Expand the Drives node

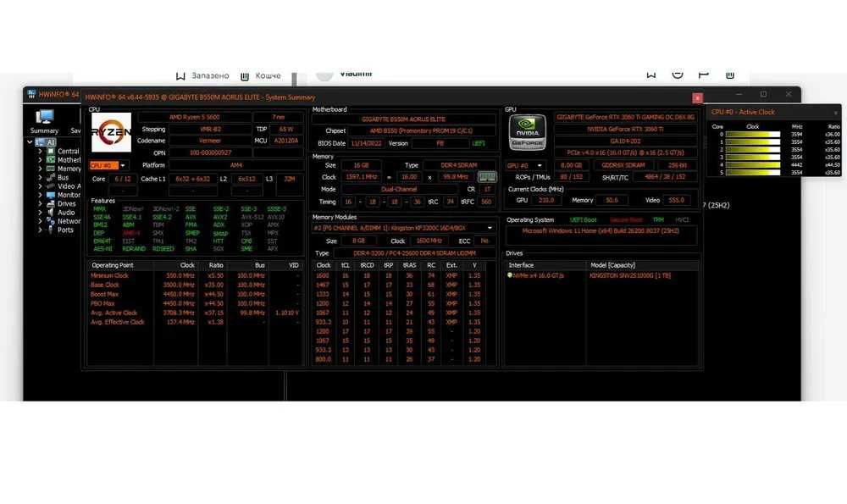click(x=40, y=203)
